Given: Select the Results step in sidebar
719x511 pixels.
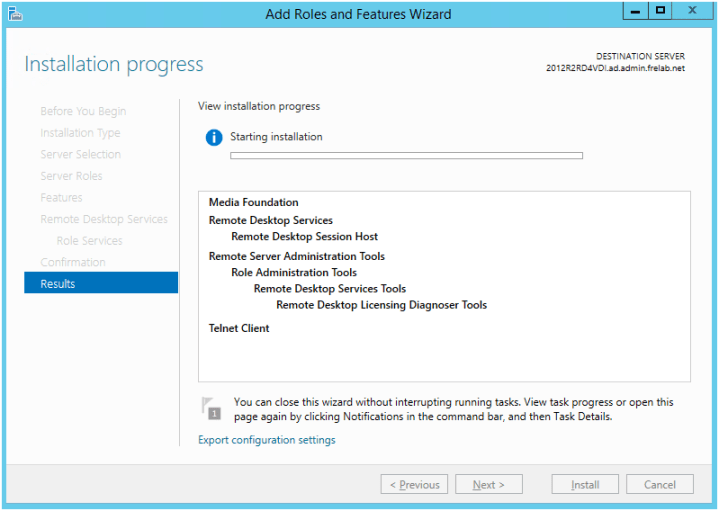Looking at the screenshot, I should click(100, 284).
